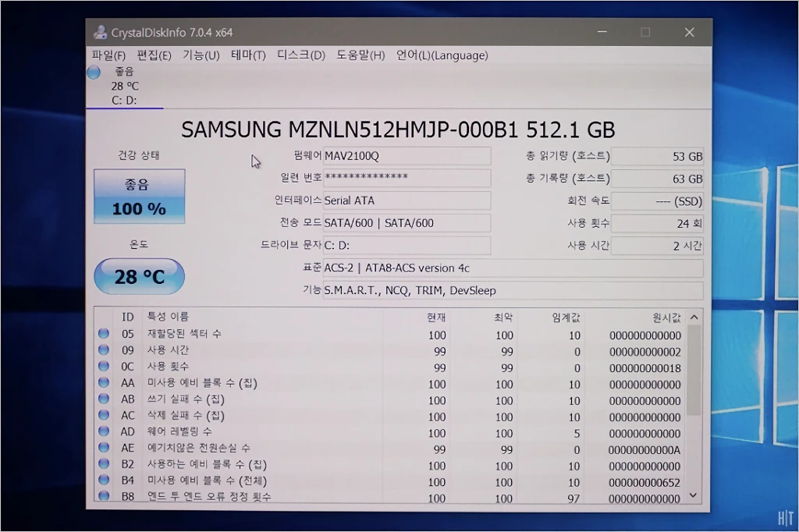Click the 최악 column header
The width and height of the screenshot is (799, 532).
pyautogui.click(x=503, y=317)
